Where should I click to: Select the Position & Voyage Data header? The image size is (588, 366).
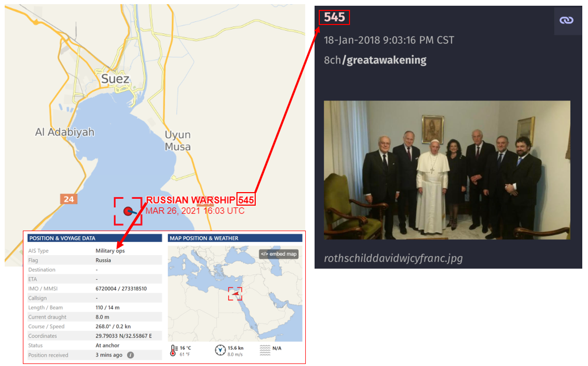click(94, 238)
